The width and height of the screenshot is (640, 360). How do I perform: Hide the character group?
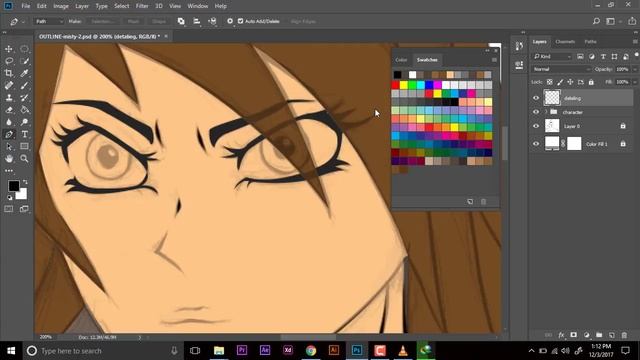536,112
